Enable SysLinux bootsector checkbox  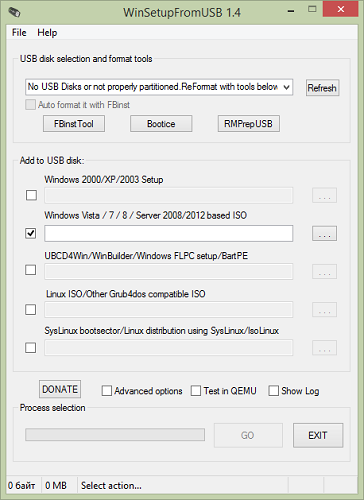pyautogui.click(x=31, y=348)
